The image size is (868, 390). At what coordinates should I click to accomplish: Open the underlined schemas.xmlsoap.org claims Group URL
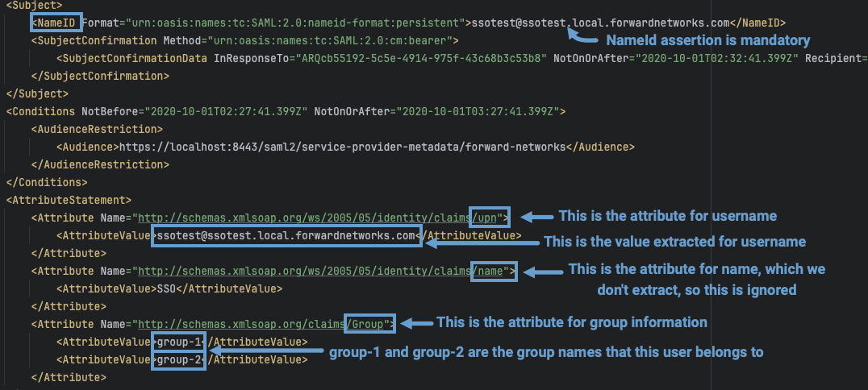pos(242,324)
